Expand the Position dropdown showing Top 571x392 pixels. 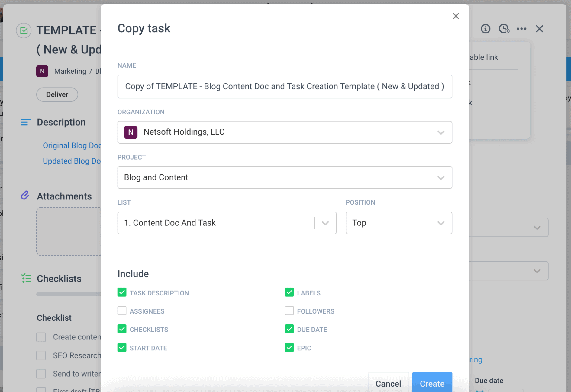440,223
